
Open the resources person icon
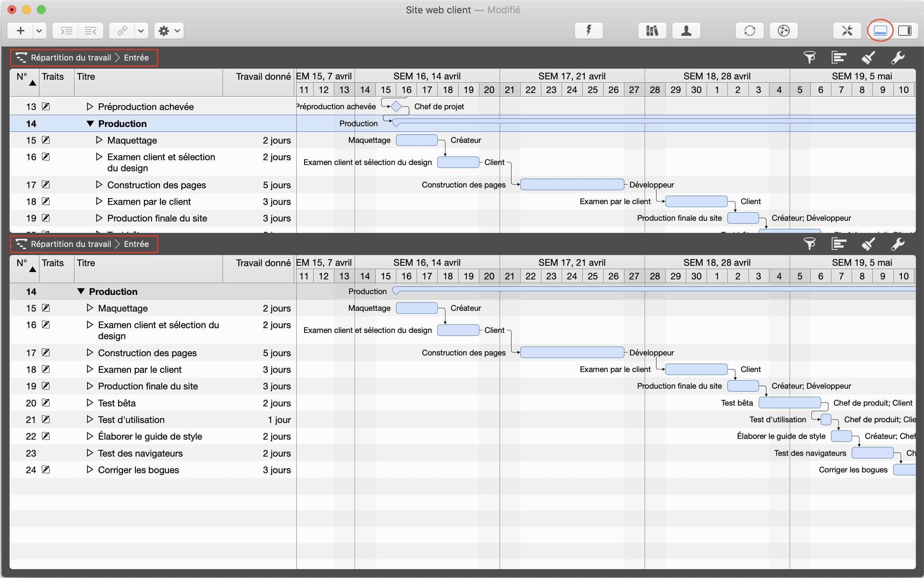click(686, 31)
